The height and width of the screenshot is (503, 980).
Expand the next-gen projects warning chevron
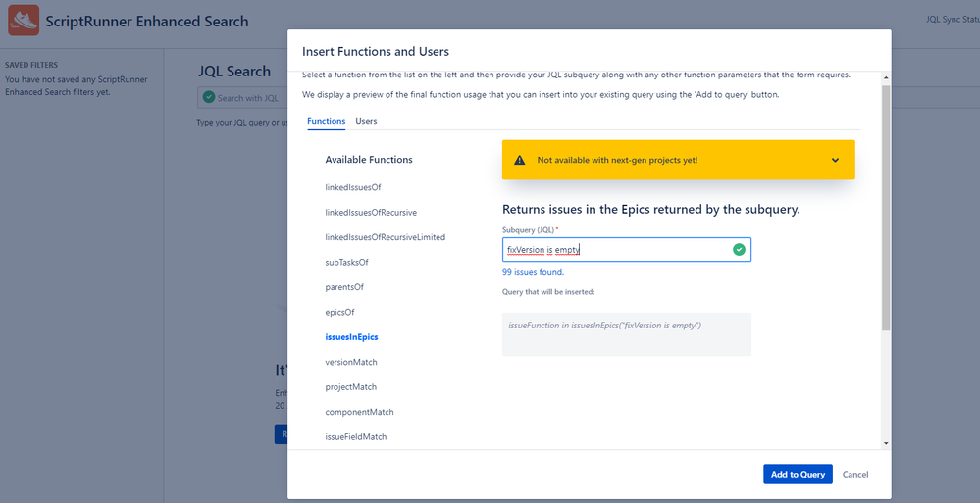pos(835,160)
